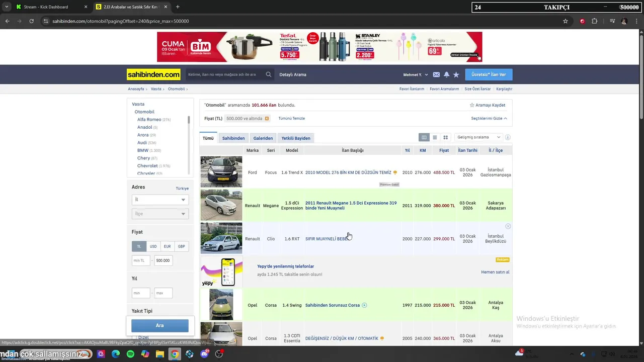The height and width of the screenshot is (362, 644).
Task: Open the İlçe district dropdown
Action: pyautogui.click(x=160, y=214)
